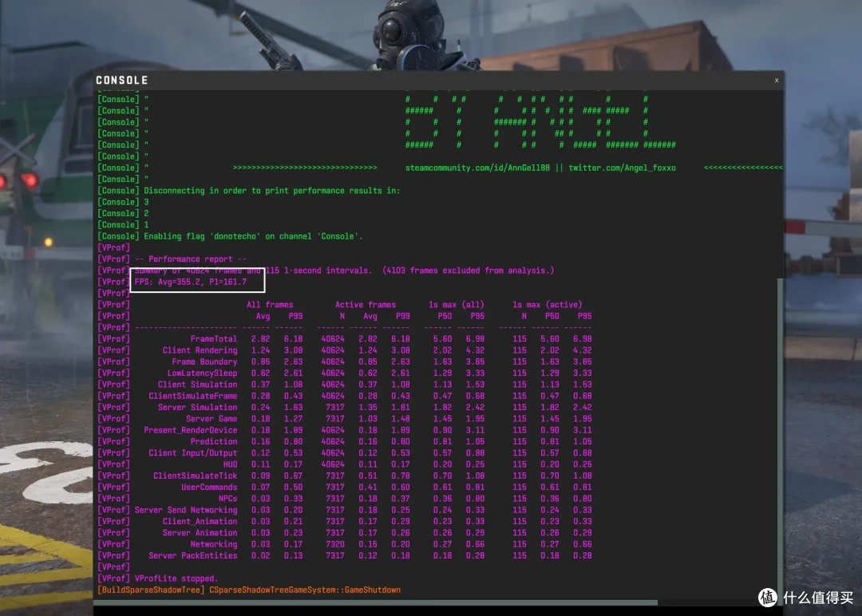Screen dimensions: 862x616
Task: Click the ClientSimulateFrame row label
Action: pos(193,396)
